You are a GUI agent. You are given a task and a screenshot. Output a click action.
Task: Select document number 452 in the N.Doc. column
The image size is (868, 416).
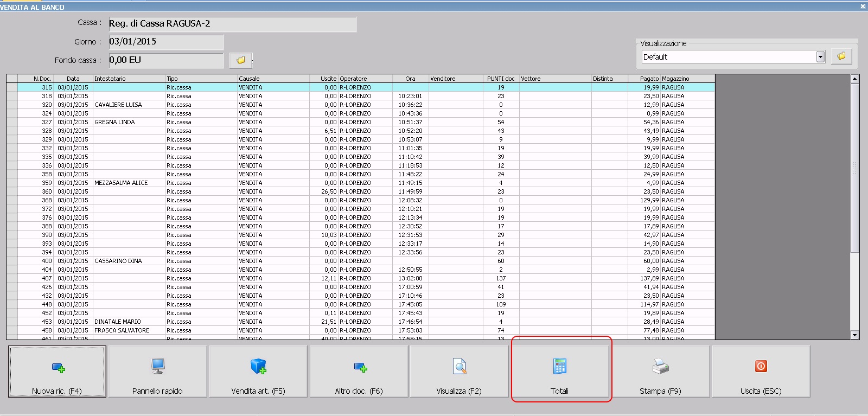pyautogui.click(x=47, y=313)
